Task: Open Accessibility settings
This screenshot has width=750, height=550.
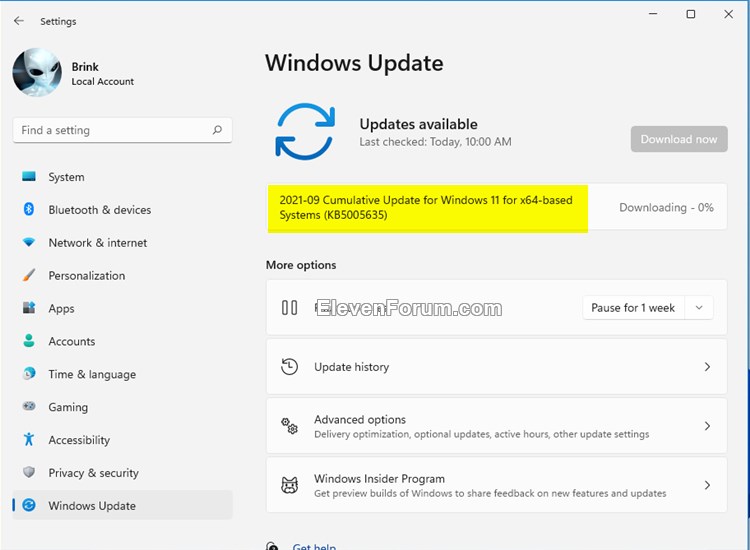Action: coord(122,440)
